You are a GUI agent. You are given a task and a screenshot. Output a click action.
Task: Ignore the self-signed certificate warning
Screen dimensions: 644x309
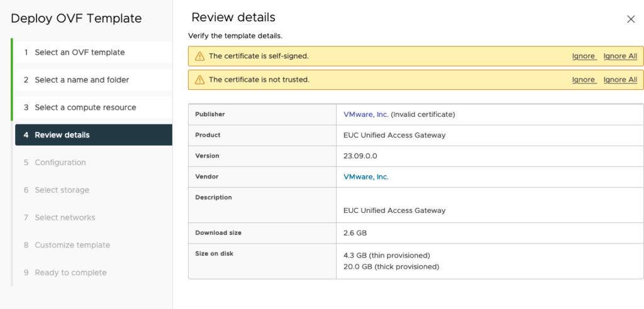click(x=583, y=57)
